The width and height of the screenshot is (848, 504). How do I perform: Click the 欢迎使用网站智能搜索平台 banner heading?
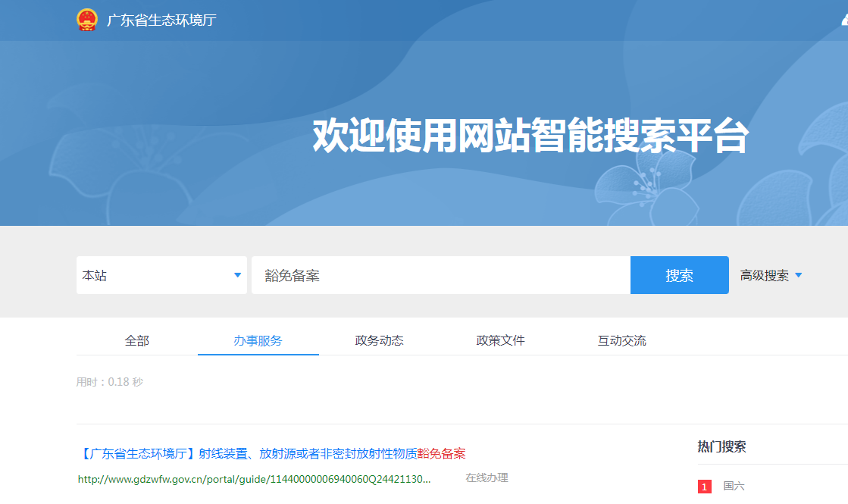pos(530,137)
